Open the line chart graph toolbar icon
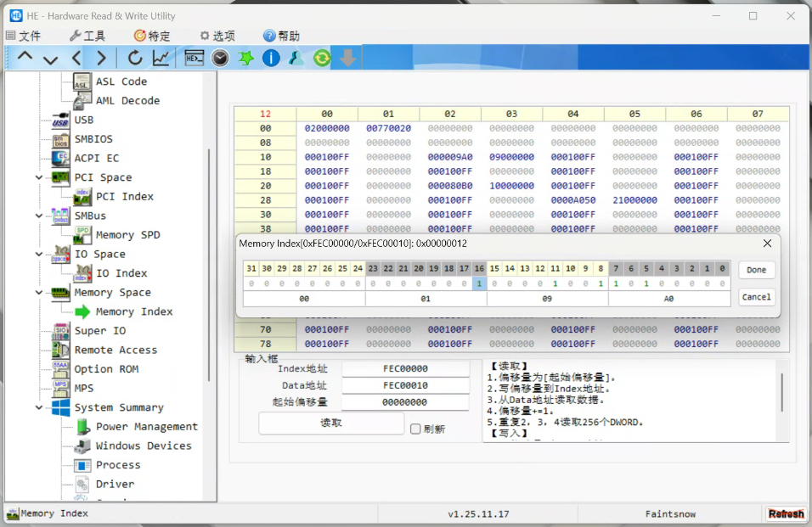The image size is (812, 527). click(161, 58)
